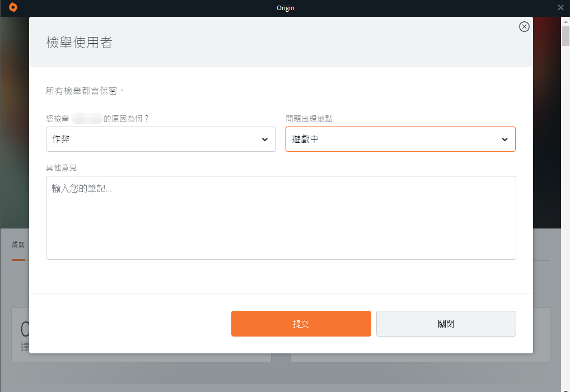
Task: Click the 其他意見 field label
Action: point(62,168)
